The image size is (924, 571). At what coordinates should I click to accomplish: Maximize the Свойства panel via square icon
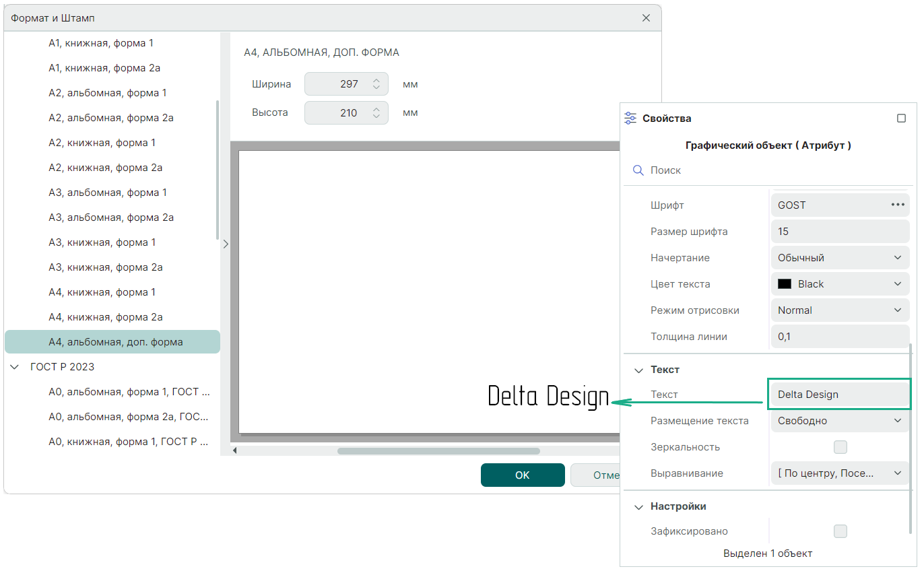[901, 119]
